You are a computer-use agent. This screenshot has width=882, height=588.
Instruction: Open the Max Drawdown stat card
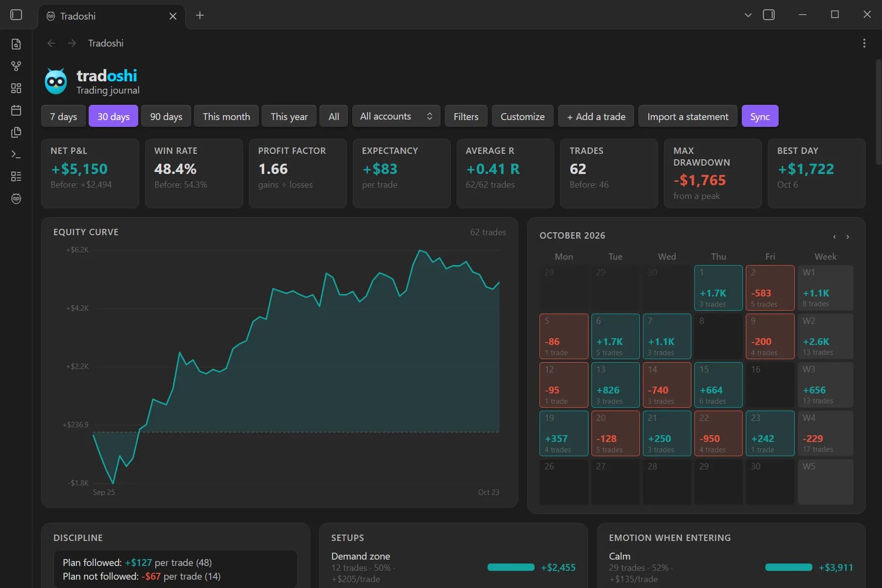pos(713,173)
